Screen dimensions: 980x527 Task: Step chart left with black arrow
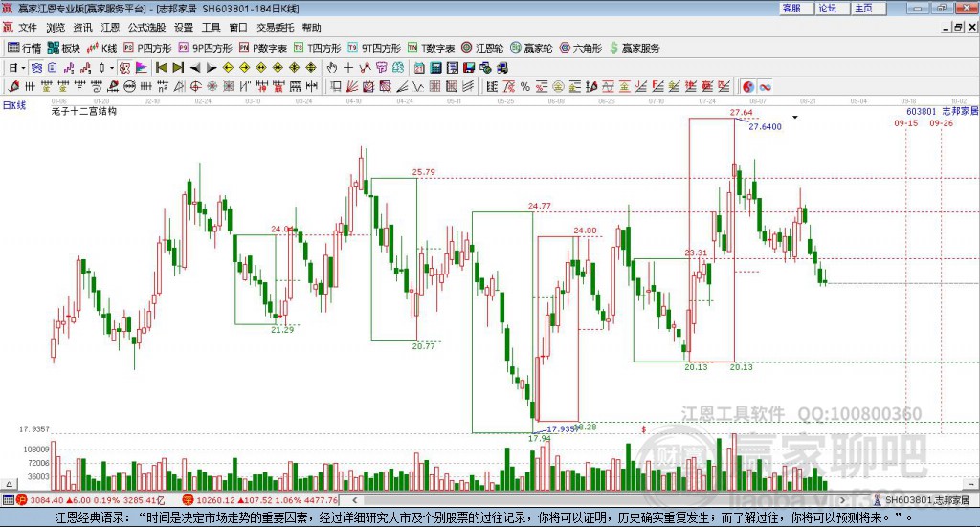coord(195,68)
